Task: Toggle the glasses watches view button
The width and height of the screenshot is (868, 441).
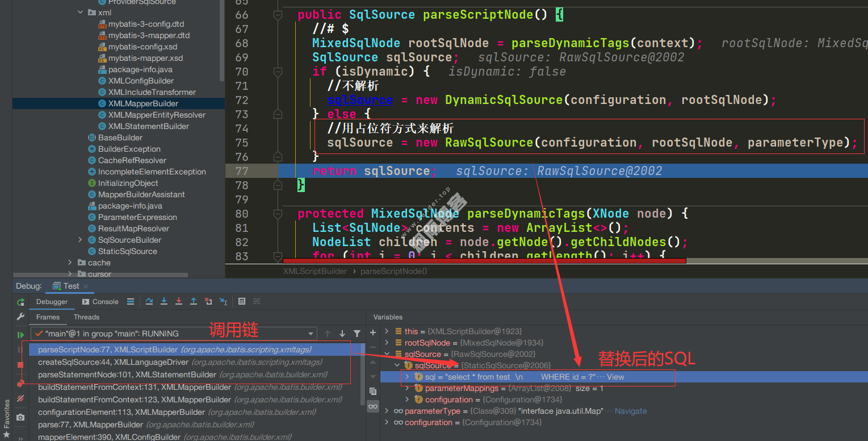Action: coord(373,406)
